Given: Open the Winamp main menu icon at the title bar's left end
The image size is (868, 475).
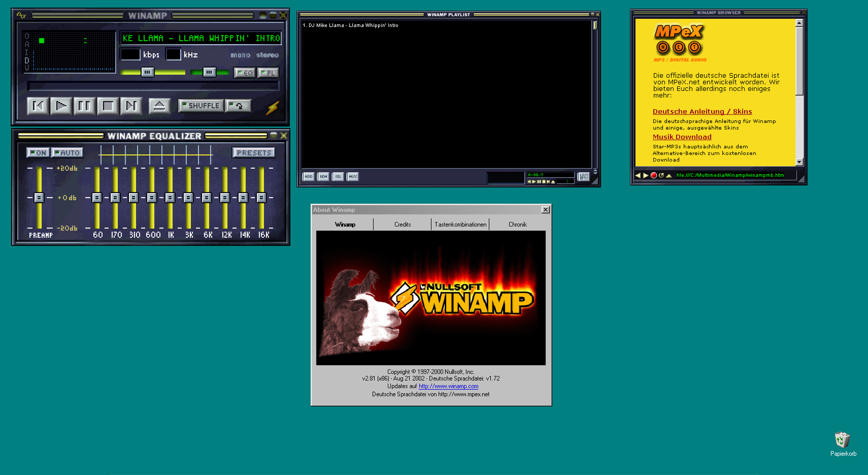Looking at the screenshot, I should click(21, 15).
